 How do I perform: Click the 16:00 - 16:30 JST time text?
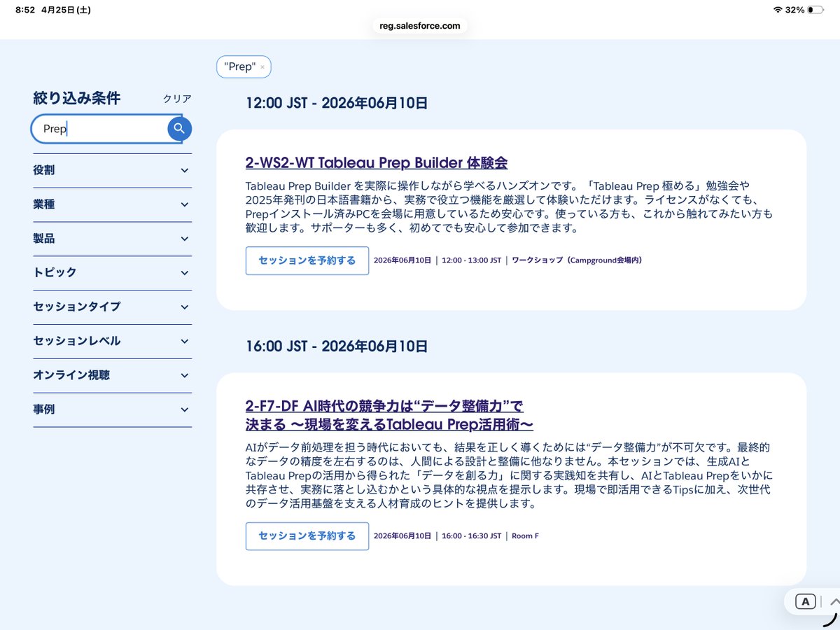472,536
